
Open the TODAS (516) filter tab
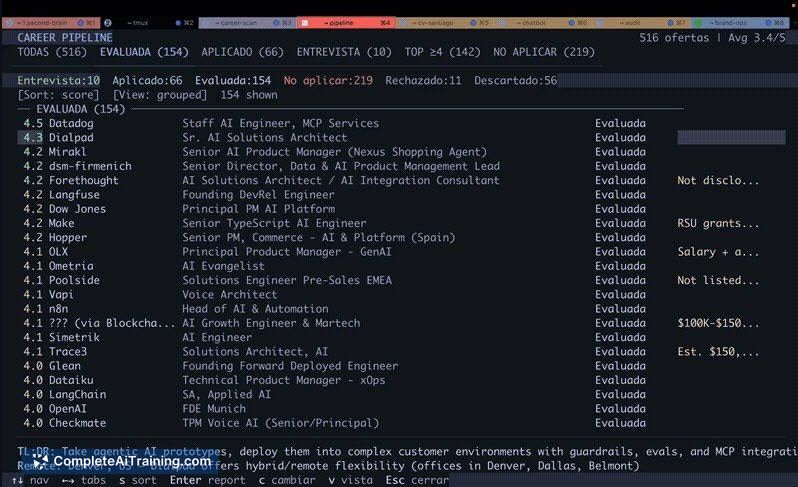click(x=52, y=52)
